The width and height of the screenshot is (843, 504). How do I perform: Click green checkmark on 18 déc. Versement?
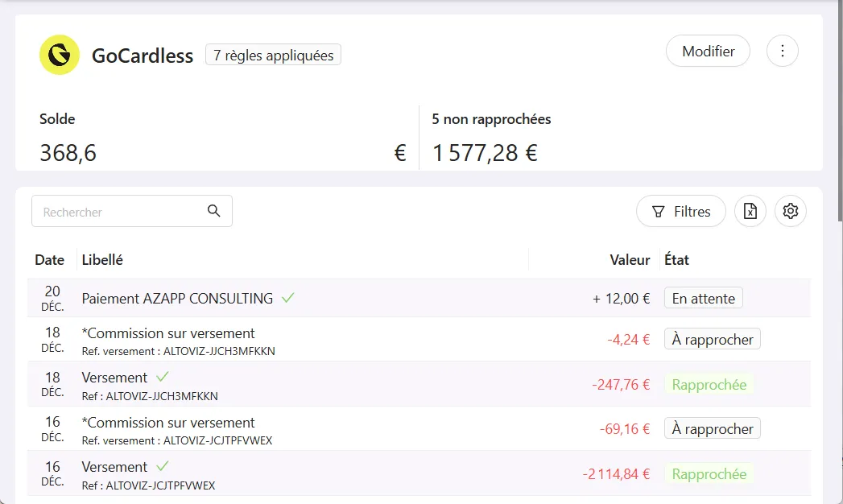click(163, 377)
